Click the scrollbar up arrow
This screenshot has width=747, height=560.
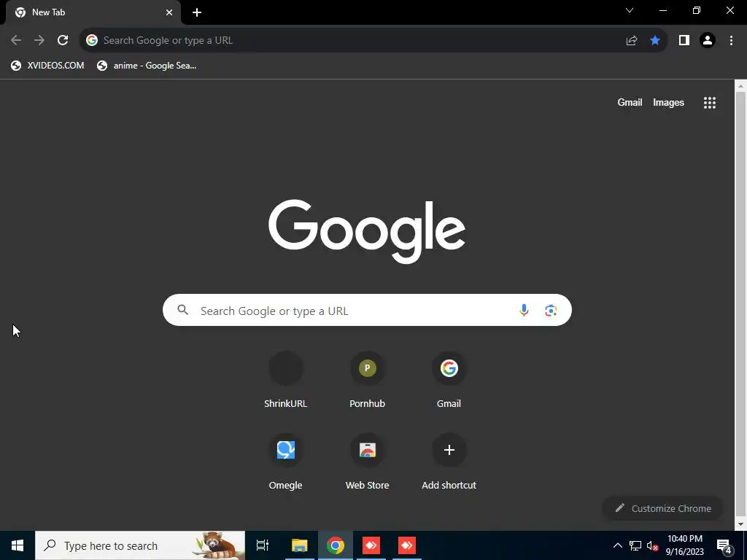pos(740,86)
